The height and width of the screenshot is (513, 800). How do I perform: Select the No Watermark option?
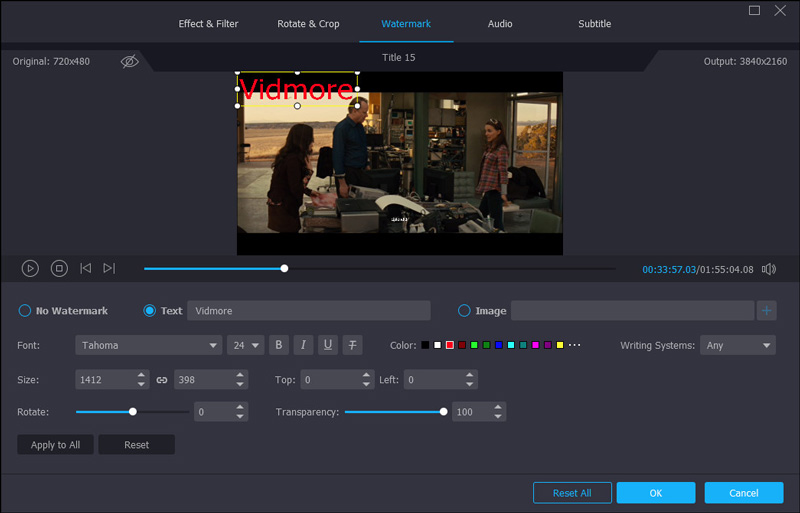click(x=25, y=311)
